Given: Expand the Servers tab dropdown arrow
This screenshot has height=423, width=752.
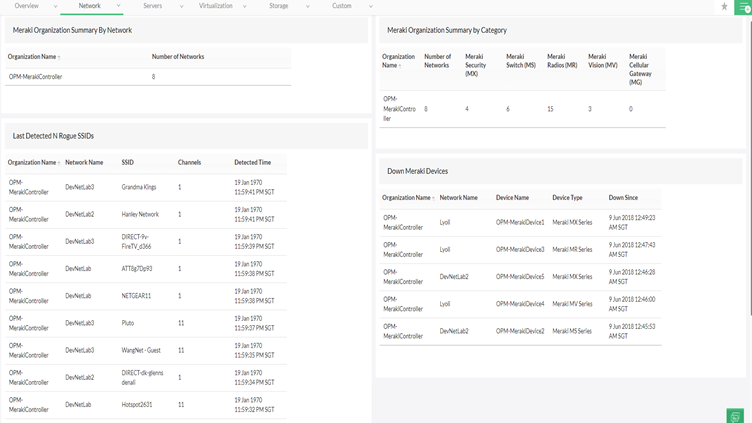Looking at the screenshot, I should pyautogui.click(x=181, y=6).
